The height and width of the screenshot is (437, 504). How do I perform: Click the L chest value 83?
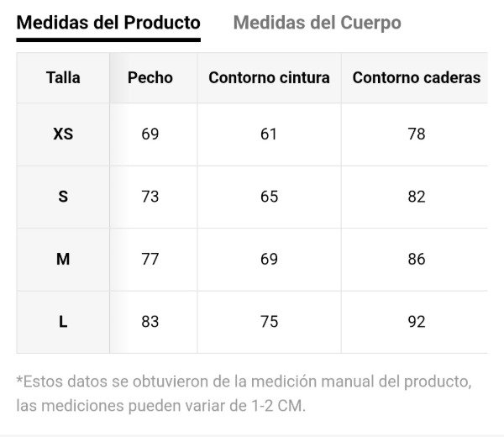[x=150, y=322]
